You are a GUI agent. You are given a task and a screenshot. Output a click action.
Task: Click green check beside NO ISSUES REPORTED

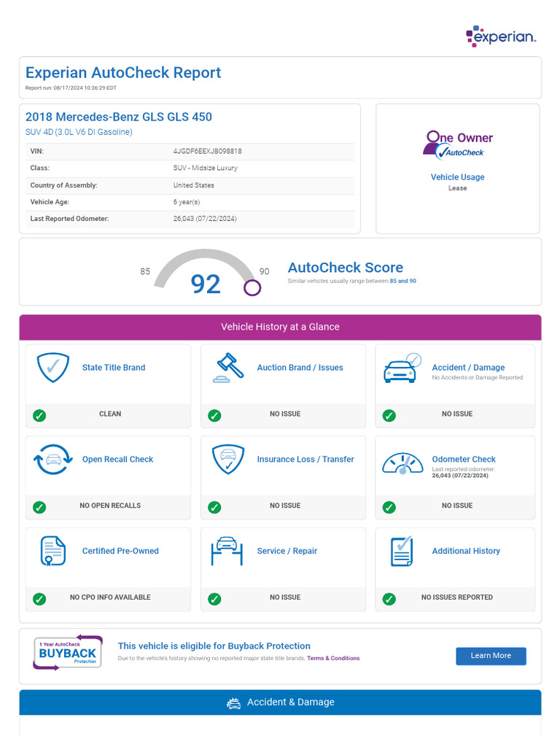389,599
